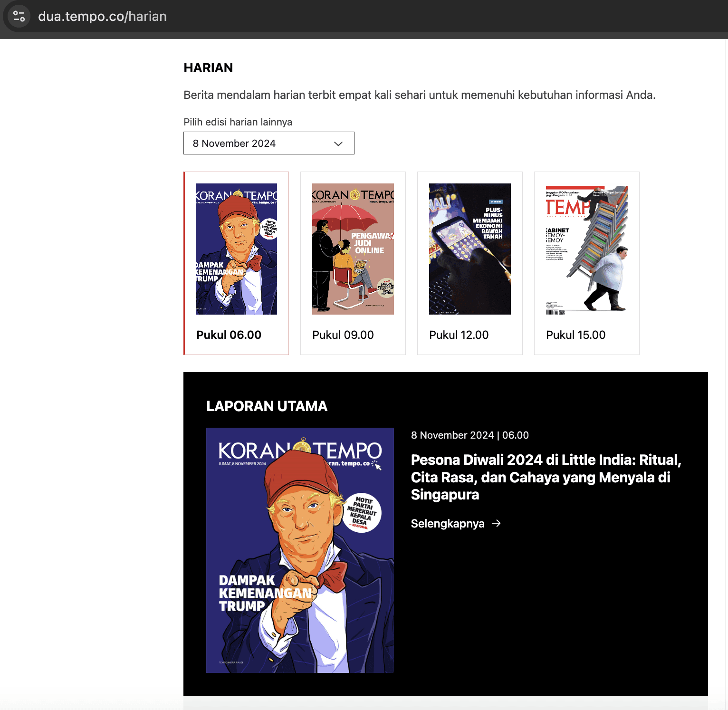The image size is (728, 710).
Task: Open the Pesona Diwali 2024 headline article
Action: 546,477
